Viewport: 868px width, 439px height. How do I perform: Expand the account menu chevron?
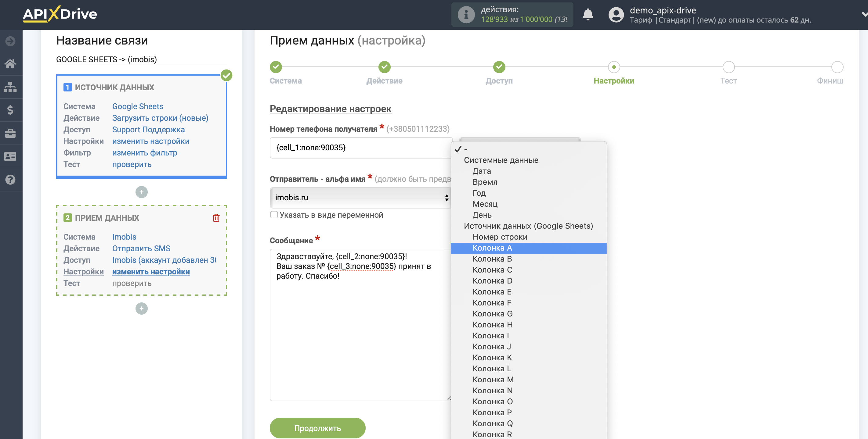[864, 14]
